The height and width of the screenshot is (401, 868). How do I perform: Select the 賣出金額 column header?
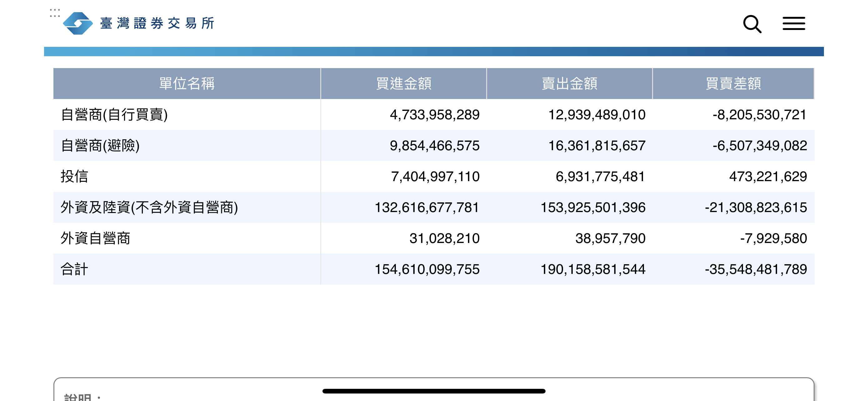[x=569, y=83]
